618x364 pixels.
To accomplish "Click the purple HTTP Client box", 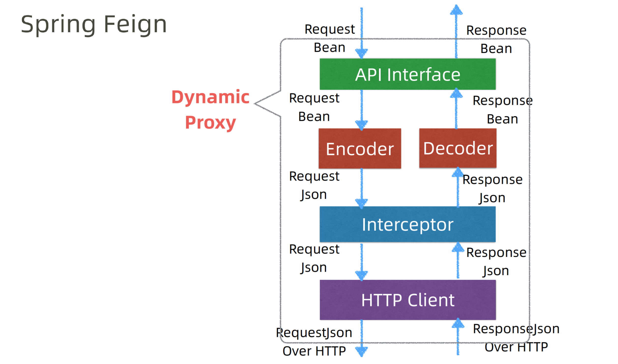I will [x=407, y=300].
